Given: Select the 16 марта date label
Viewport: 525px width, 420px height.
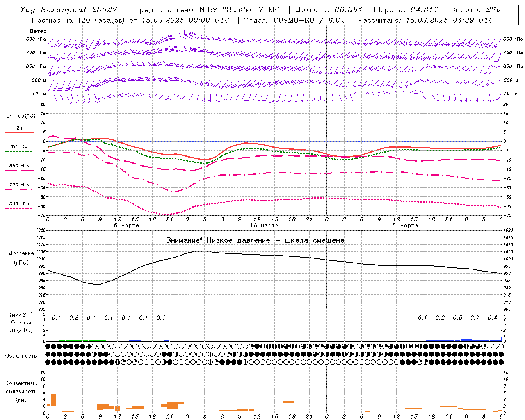Looking at the screenshot, I should click(x=264, y=226).
